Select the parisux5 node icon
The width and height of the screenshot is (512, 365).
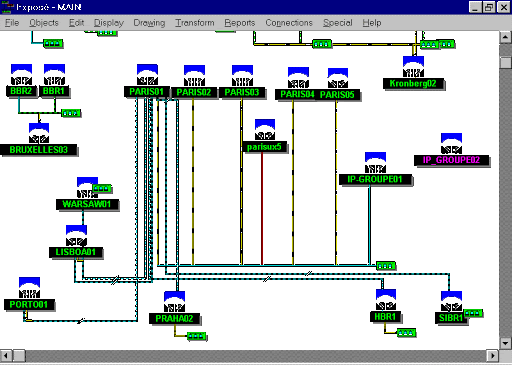click(265, 129)
